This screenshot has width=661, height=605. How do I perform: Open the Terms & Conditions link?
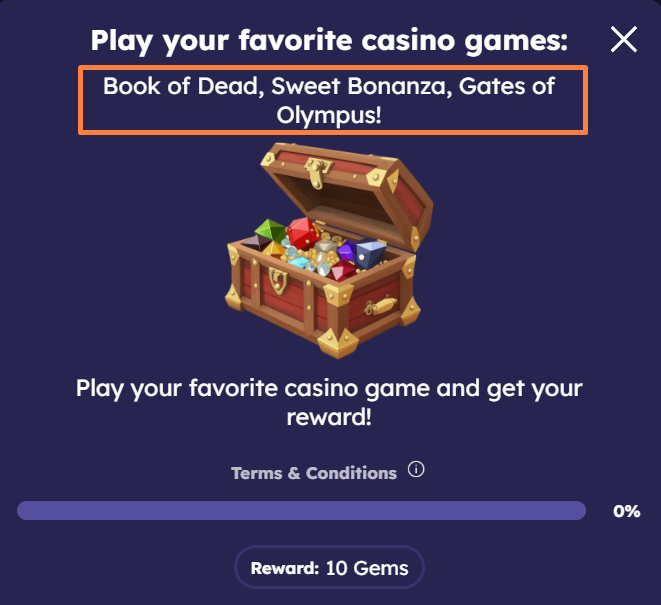[314, 473]
